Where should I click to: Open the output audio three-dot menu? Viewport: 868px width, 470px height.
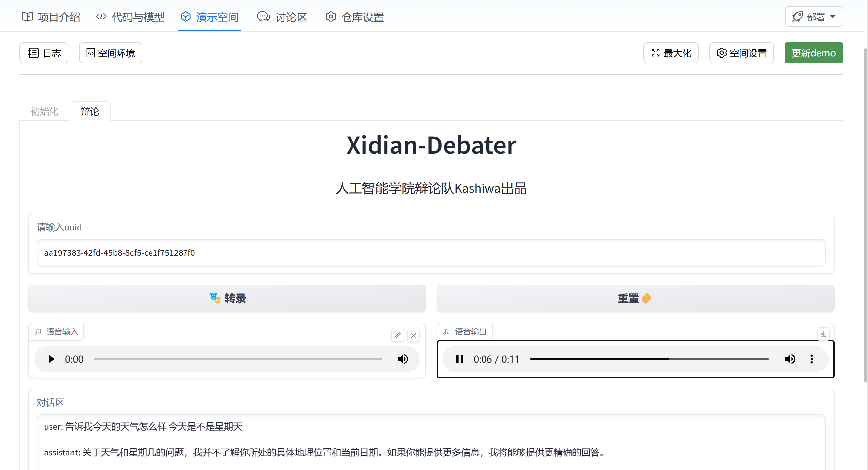[811, 359]
